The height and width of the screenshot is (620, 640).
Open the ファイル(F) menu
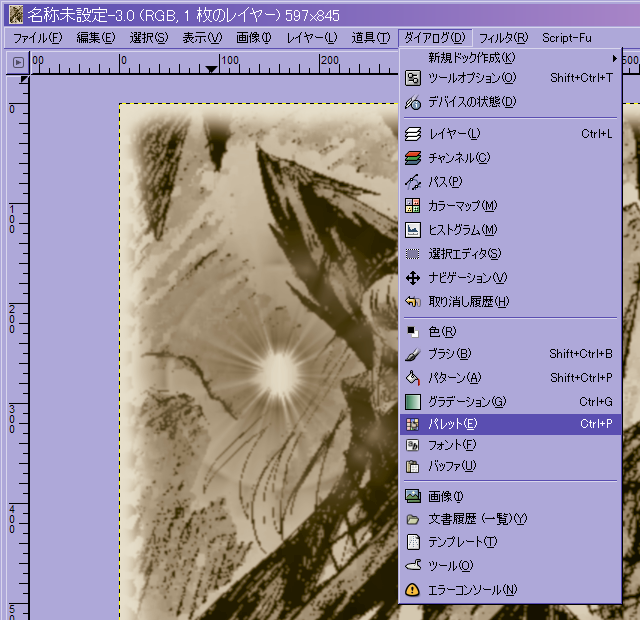click(x=38, y=38)
